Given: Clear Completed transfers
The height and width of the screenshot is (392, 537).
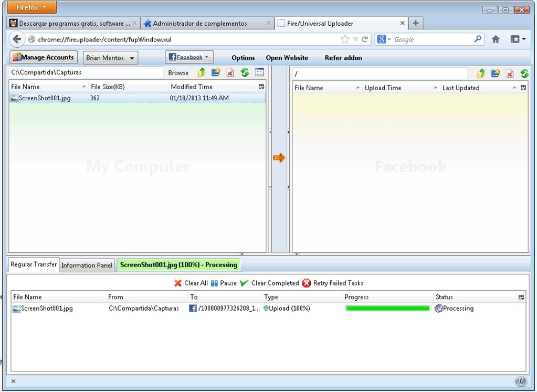Looking at the screenshot, I should pos(269,283).
